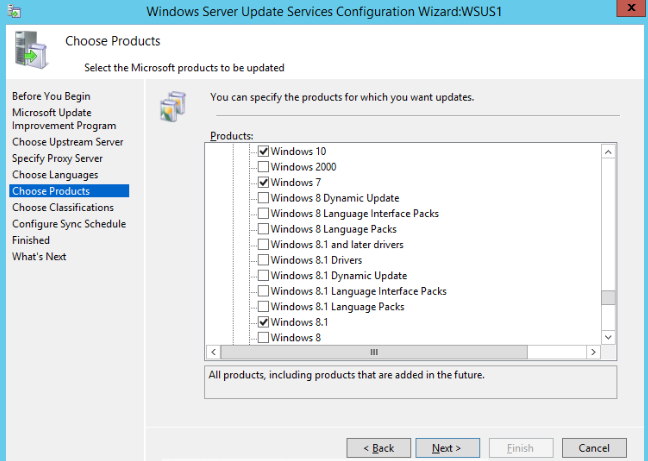Uncheck the Windows 10 checkbox

(x=263, y=151)
